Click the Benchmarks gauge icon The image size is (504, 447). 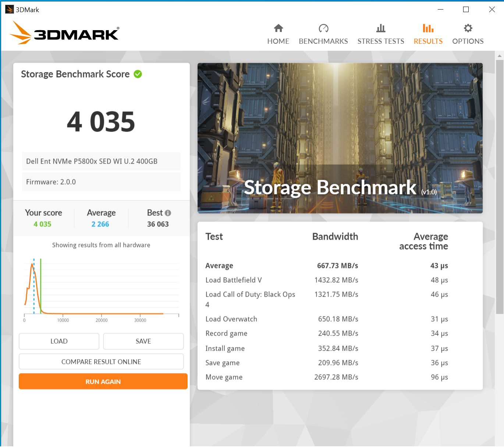pyautogui.click(x=323, y=28)
